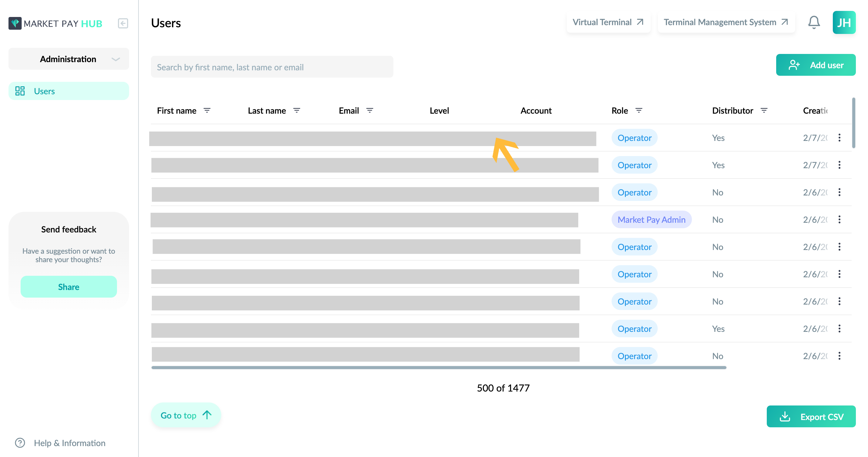Open three-dot menu for Market Pay Admin row
The width and height of the screenshot is (868, 457).
coord(839,219)
